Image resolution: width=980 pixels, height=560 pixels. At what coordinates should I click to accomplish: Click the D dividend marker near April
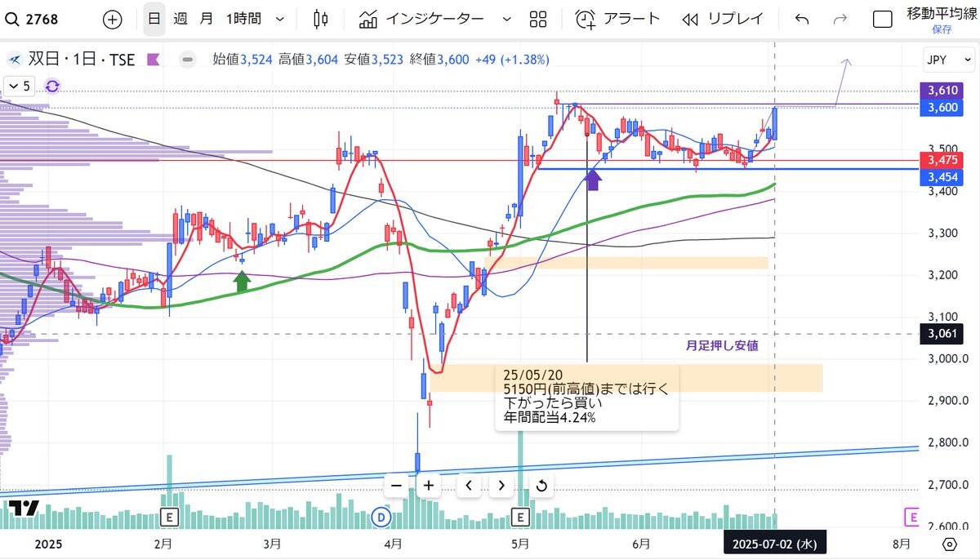(381, 516)
